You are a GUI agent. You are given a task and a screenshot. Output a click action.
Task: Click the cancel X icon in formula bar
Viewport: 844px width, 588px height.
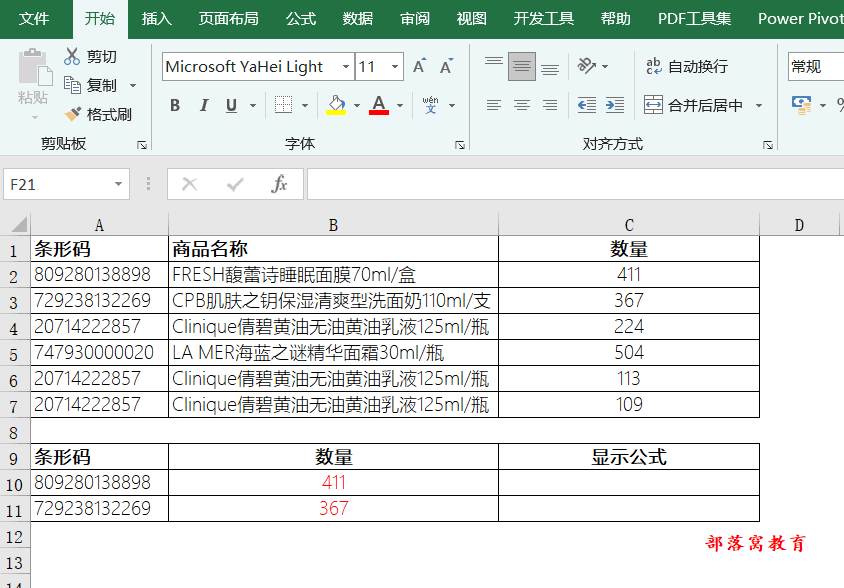[189, 185]
